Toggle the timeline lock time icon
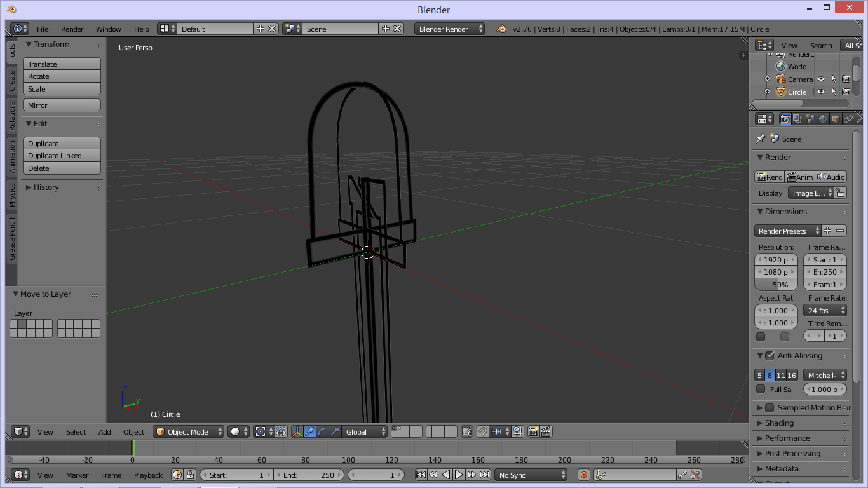Viewport: 868px width, 488px height. pyautogui.click(x=189, y=475)
